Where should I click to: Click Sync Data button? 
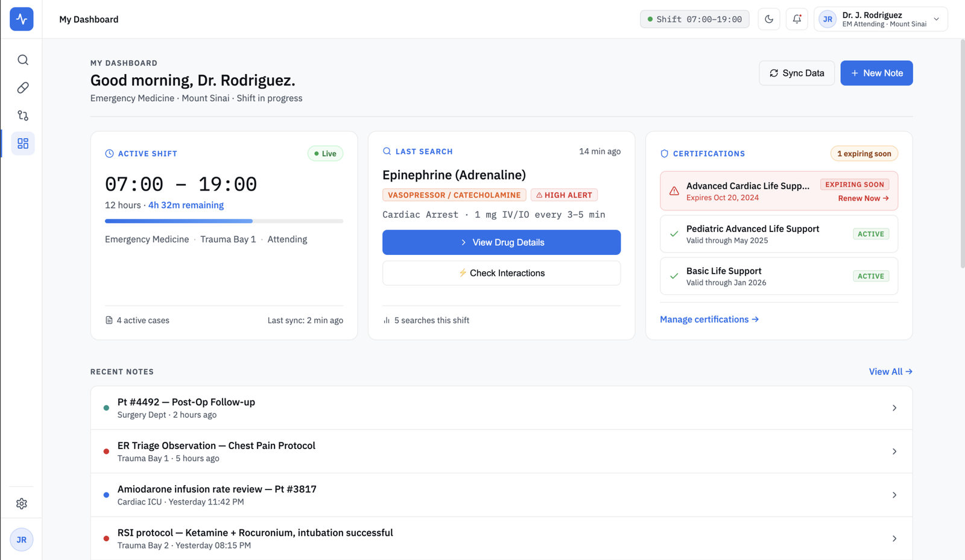click(x=797, y=73)
